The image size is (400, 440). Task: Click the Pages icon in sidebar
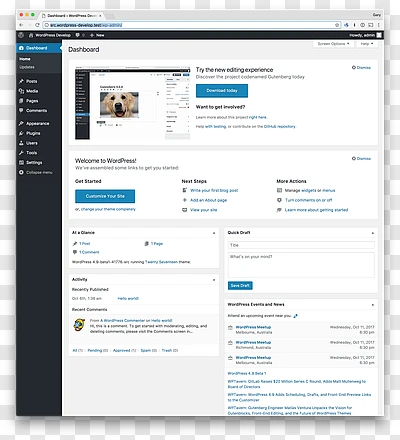pyautogui.click(x=21, y=101)
